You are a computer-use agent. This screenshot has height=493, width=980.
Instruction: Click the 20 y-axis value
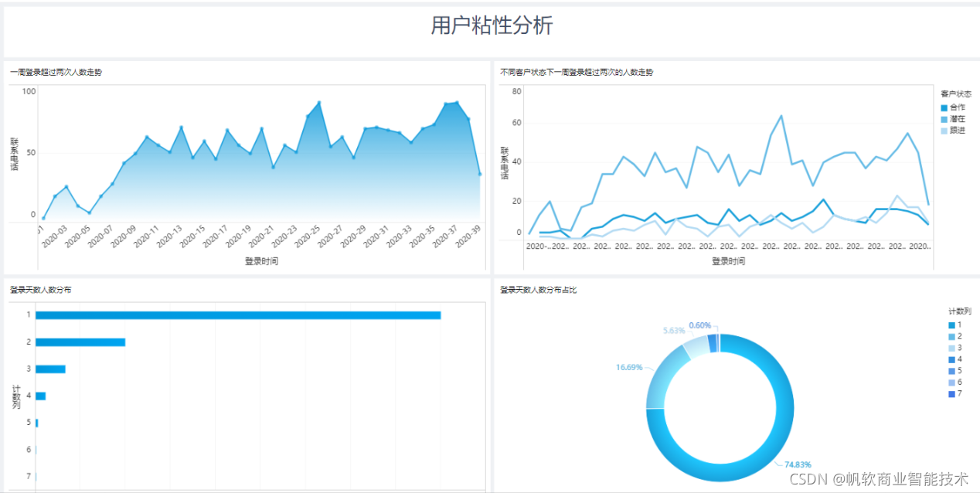click(517, 201)
